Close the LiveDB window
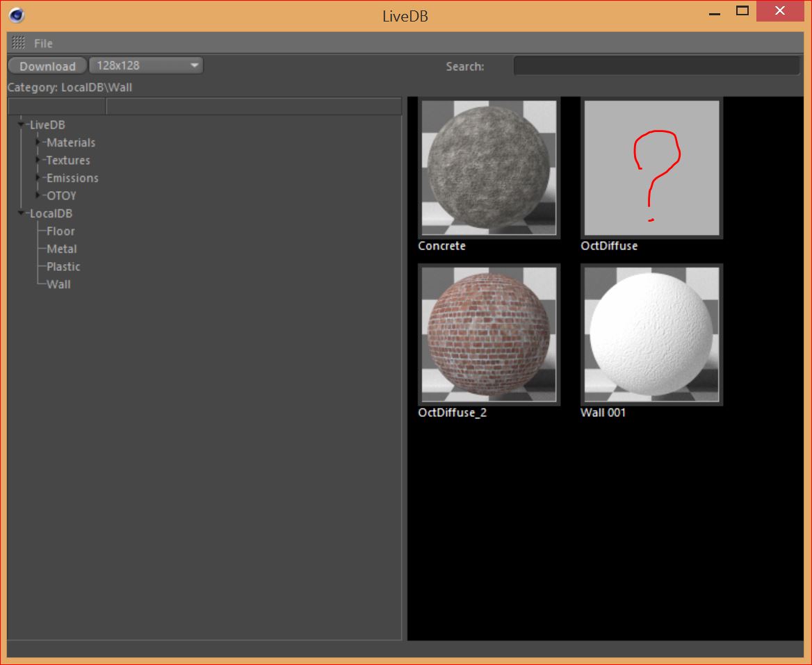The image size is (812, 665). [x=780, y=11]
